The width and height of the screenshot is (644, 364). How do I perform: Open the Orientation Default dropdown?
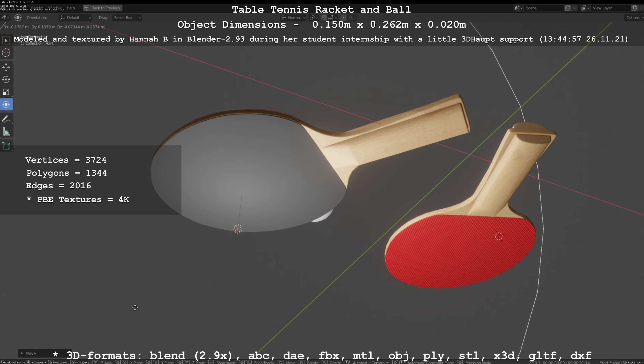click(75, 17)
